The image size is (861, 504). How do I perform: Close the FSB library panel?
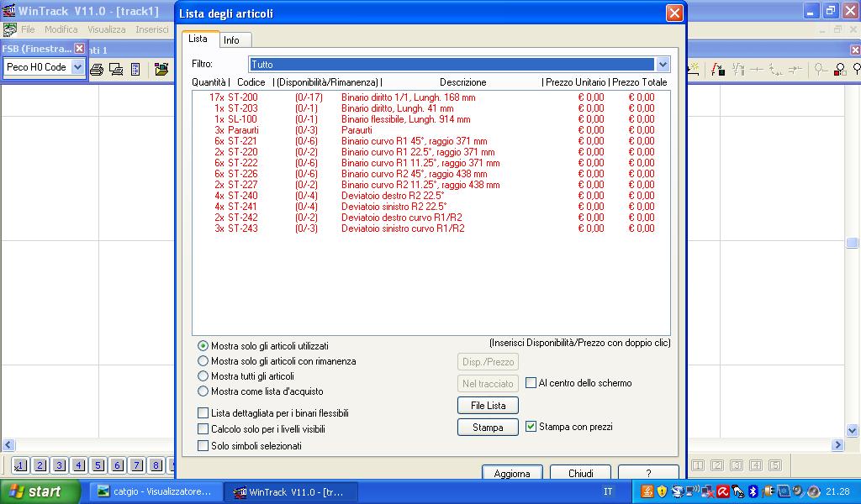(x=80, y=48)
